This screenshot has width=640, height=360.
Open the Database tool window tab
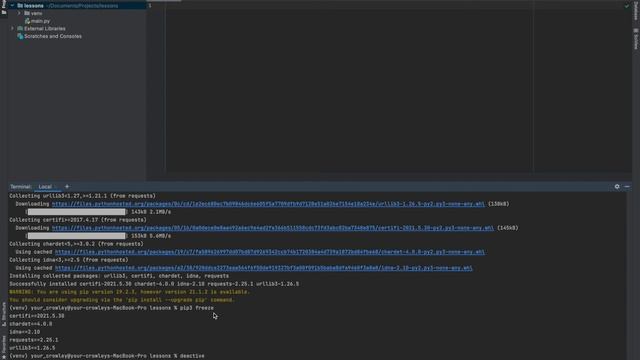point(636,10)
